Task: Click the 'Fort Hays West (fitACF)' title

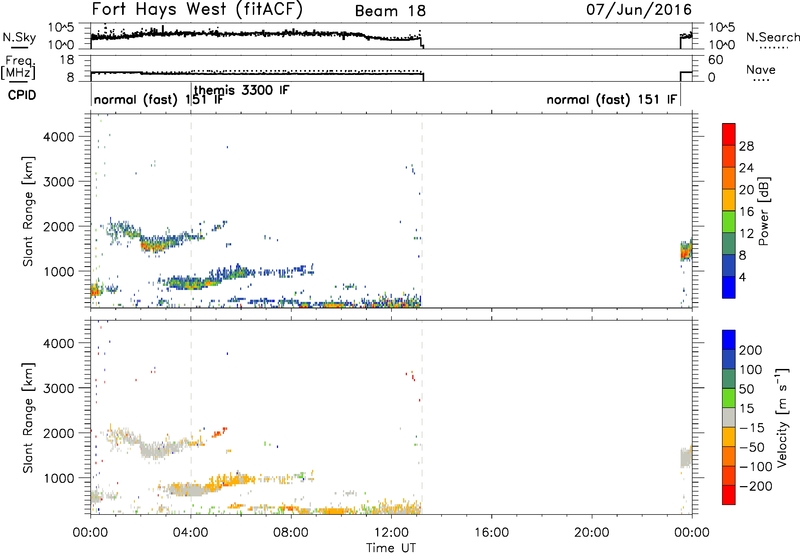Action: [197, 10]
